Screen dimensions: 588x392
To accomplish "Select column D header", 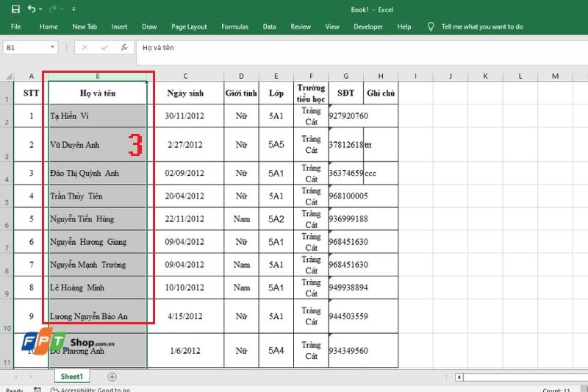I will (241, 76).
